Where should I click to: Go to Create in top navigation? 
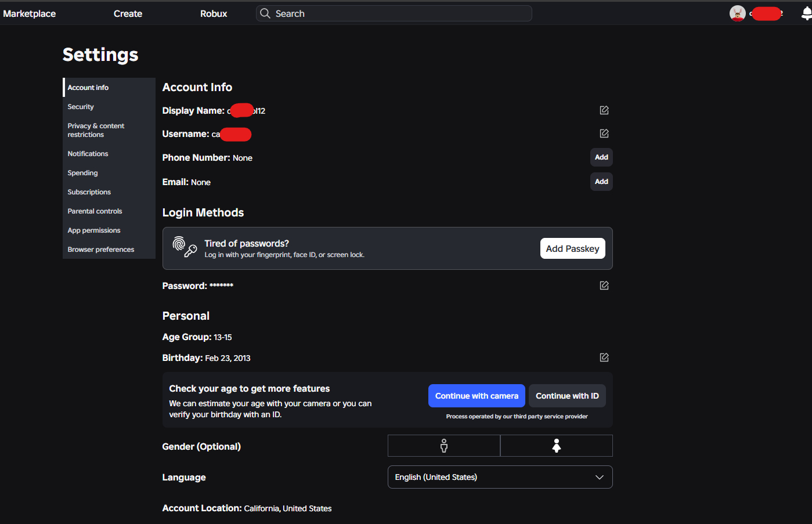click(128, 13)
